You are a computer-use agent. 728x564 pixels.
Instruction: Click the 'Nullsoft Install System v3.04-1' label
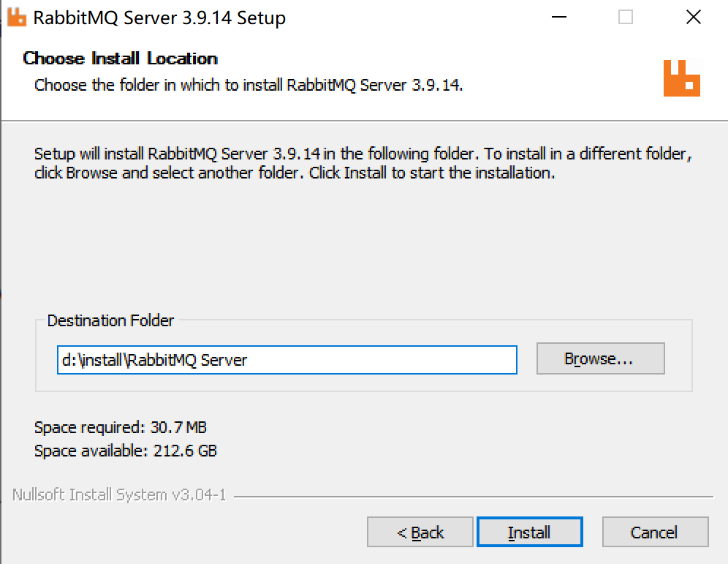tap(119, 495)
